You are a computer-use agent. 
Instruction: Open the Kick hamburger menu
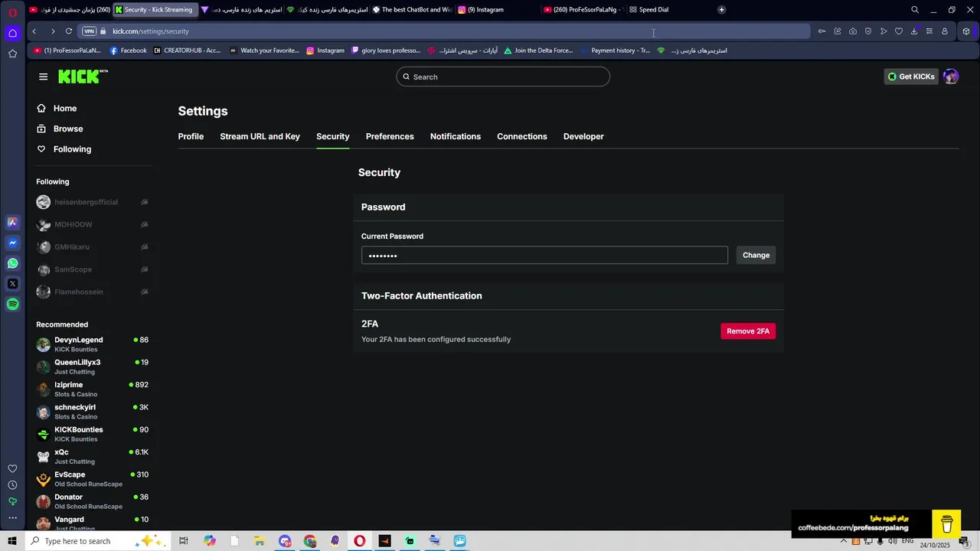[x=43, y=77]
